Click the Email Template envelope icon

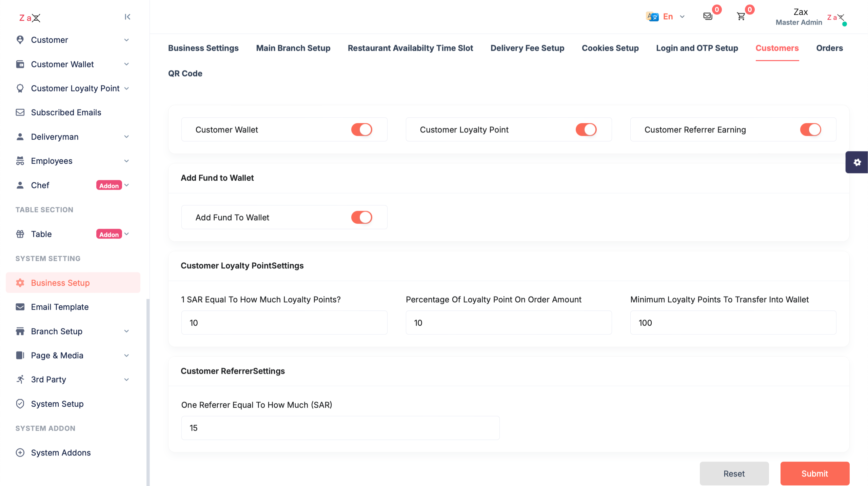click(20, 307)
